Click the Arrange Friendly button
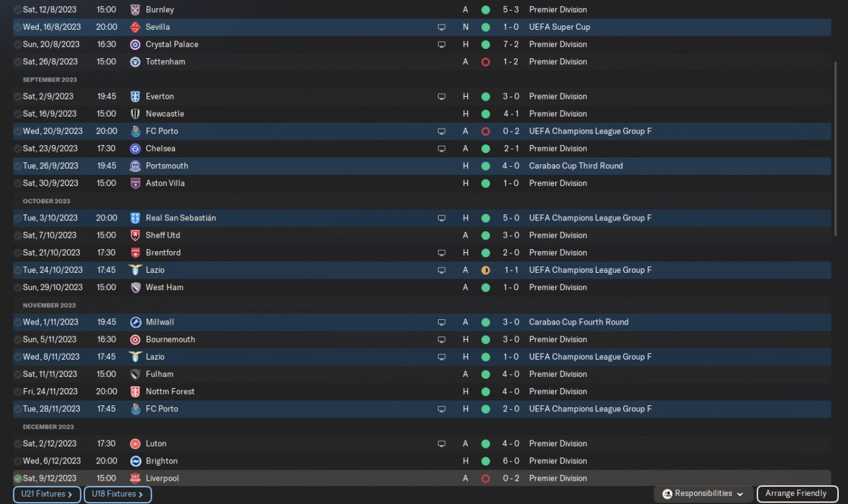Screen dimensions: 848x504 (x=796, y=494)
